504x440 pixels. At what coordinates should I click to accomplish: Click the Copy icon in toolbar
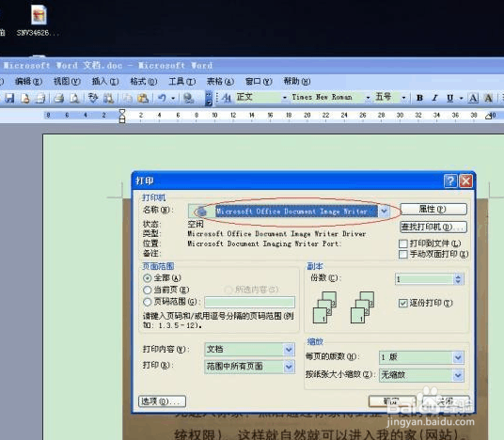127,98
